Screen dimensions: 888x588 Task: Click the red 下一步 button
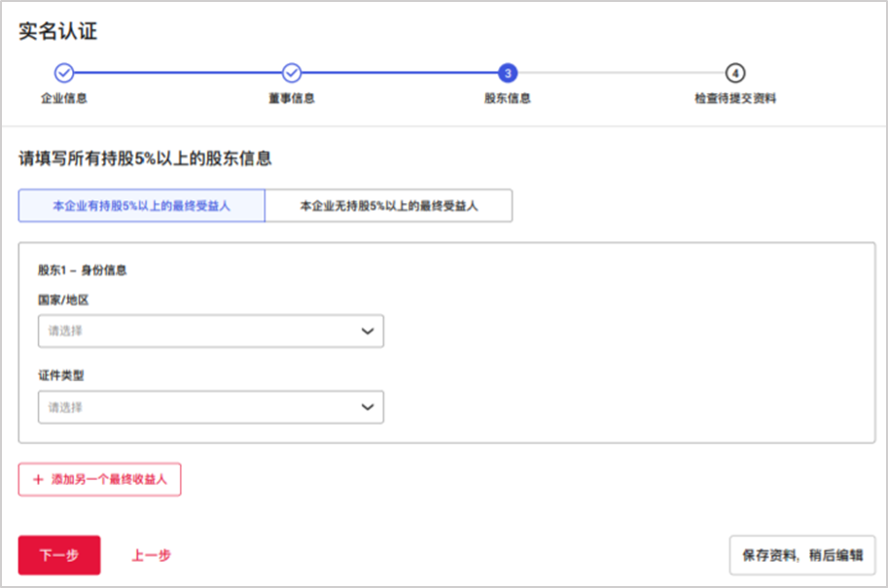[59, 555]
